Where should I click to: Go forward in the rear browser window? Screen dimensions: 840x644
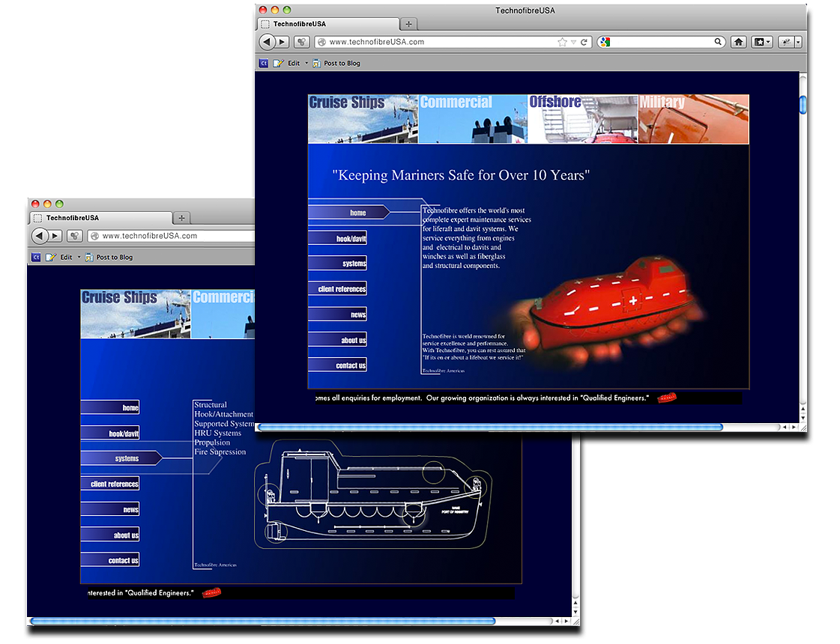pyautogui.click(x=55, y=236)
